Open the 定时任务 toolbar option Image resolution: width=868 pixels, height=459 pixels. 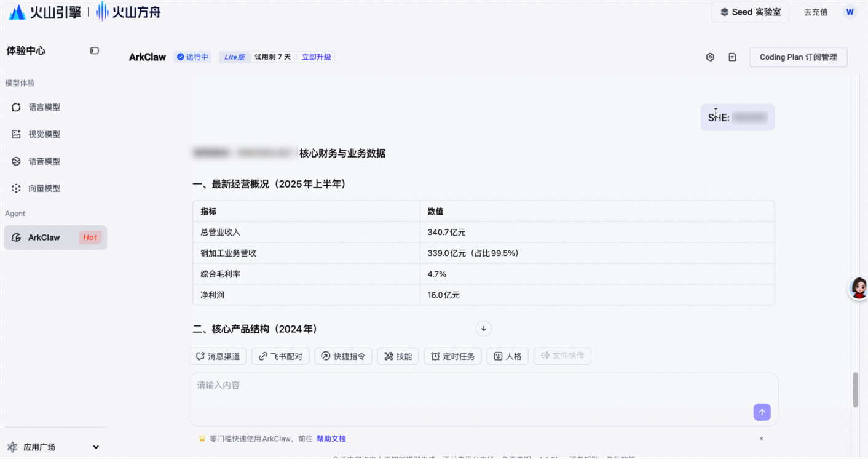[452, 356]
